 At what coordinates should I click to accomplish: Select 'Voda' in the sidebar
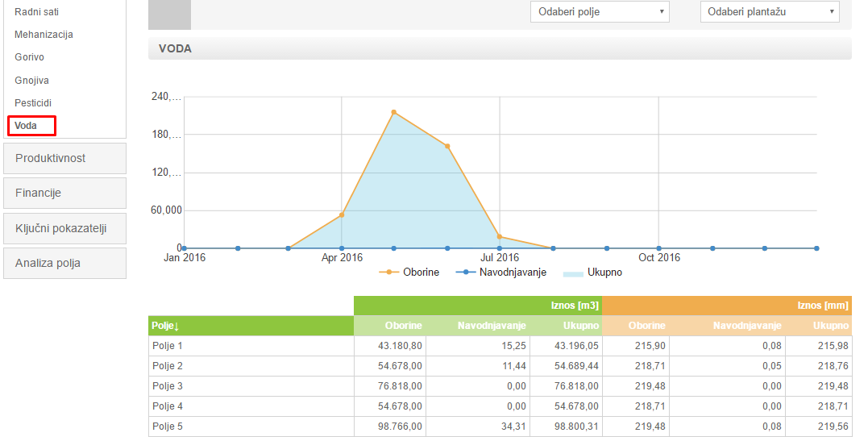(x=26, y=126)
